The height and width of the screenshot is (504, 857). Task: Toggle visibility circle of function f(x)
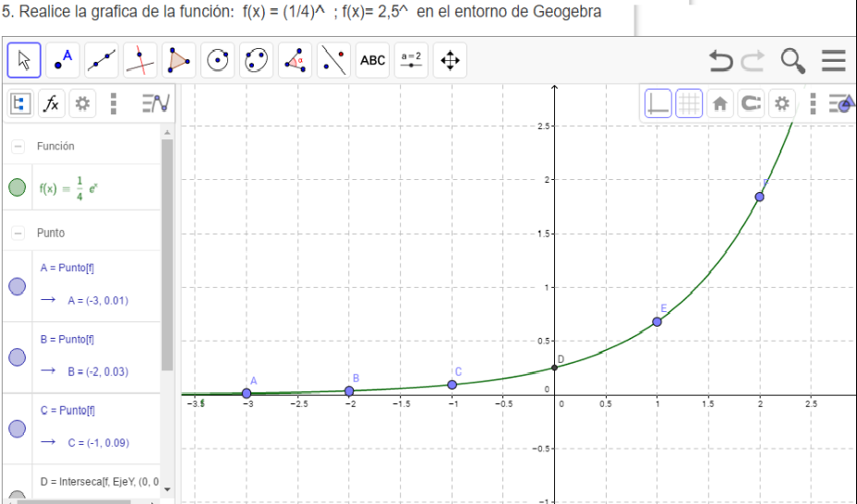tap(17, 187)
